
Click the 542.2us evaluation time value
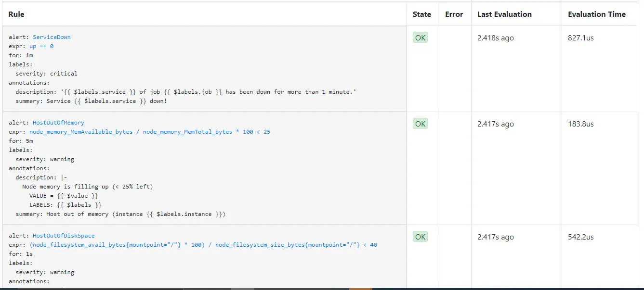(580, 237)
